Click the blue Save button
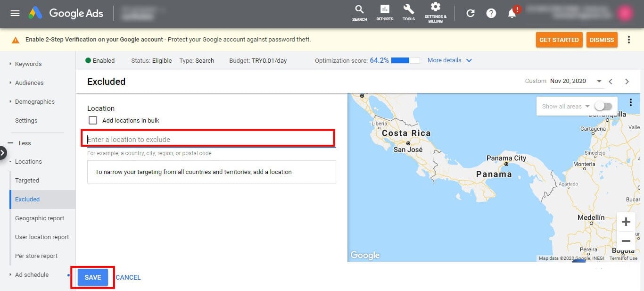This screenshot has width=644, height=291. point(93,277)
